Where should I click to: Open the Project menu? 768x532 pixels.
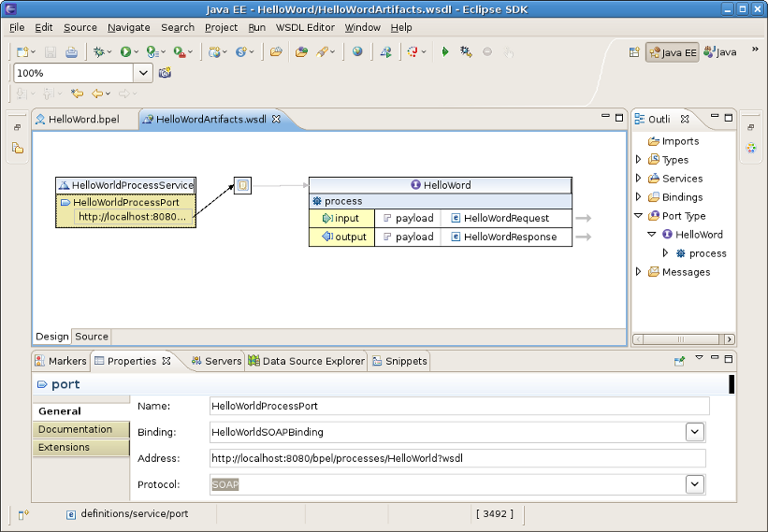coord(221,27)
